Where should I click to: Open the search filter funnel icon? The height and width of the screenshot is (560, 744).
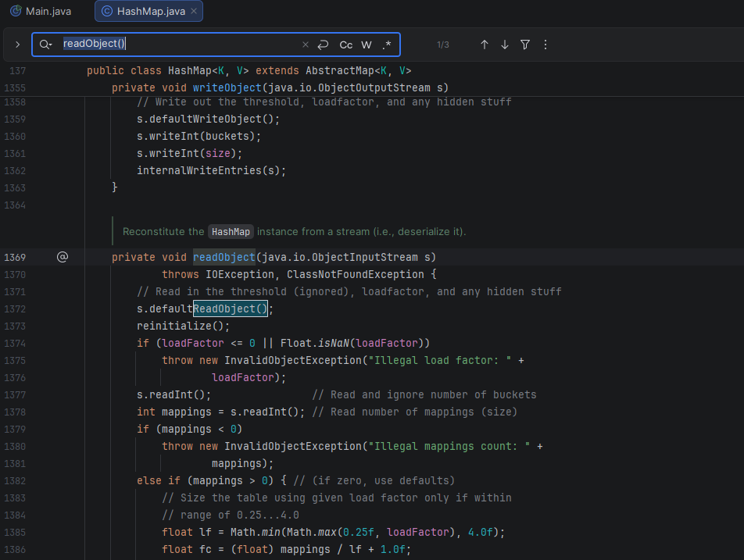pyautogui.click(x=525, y=45)
